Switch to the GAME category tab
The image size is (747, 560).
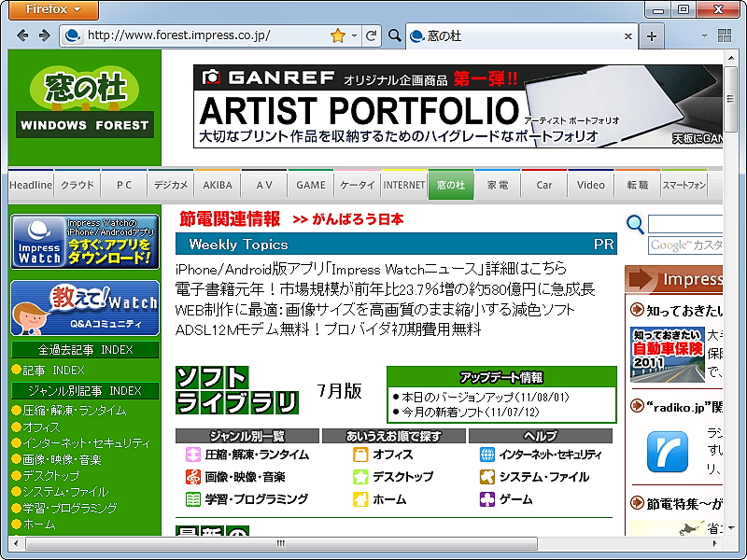click(x=310, y=184)
